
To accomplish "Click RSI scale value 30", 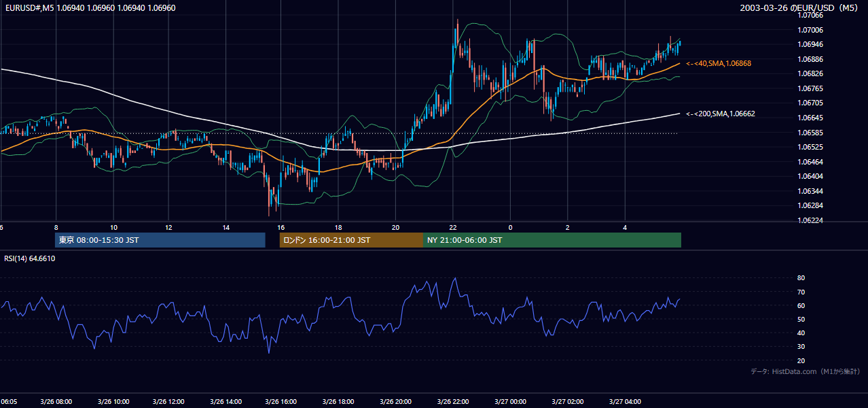I will (x=801, y=347).
